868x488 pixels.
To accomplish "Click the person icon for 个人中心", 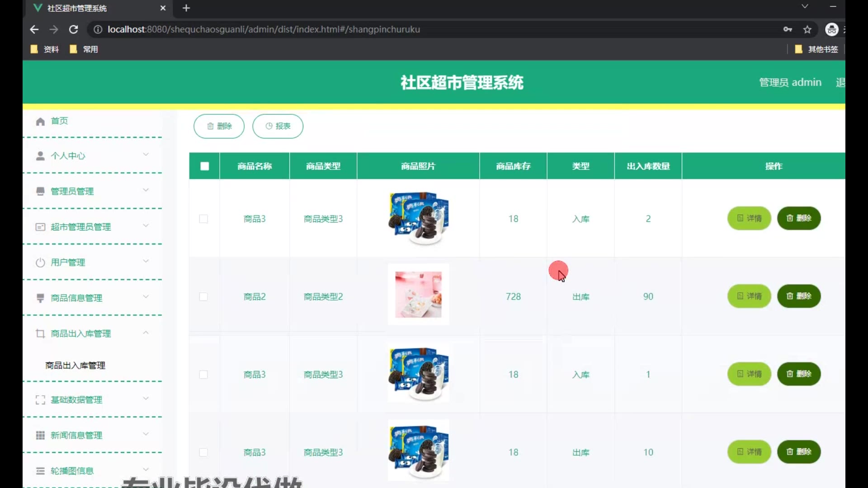I will 40,156.
